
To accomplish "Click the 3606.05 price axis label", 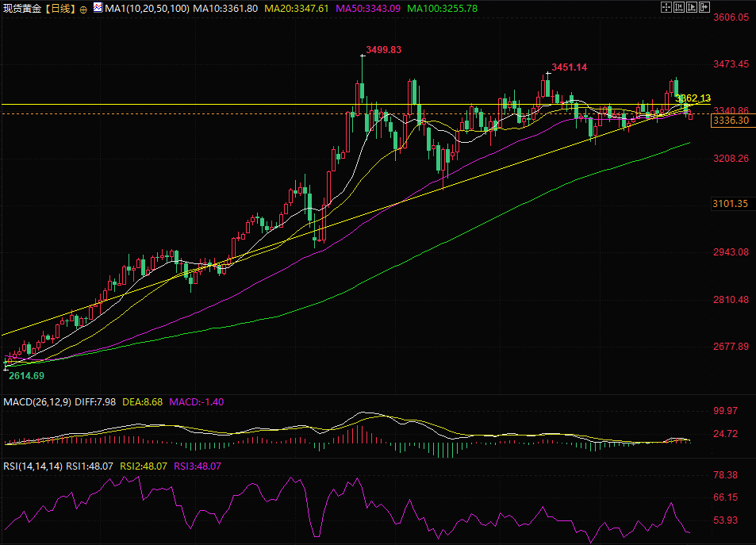I will pyautogui.click(x=731, y=17).
